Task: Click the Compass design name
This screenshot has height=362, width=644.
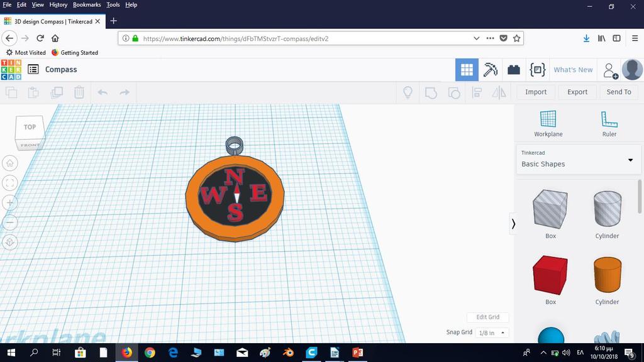Action: (x=61, y=69)
